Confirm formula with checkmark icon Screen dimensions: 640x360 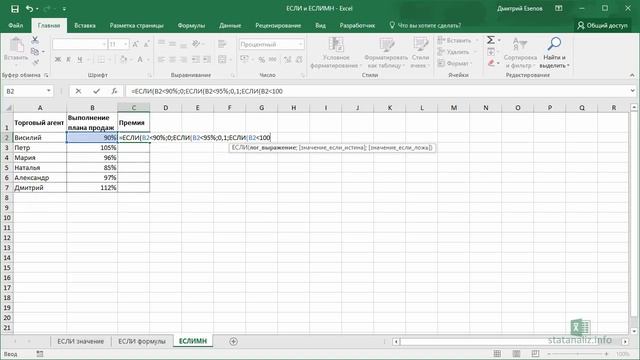pos(96,91)
